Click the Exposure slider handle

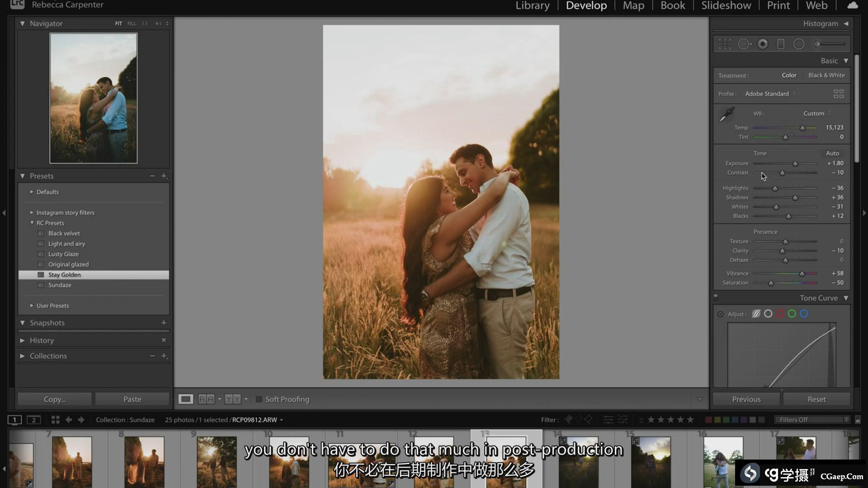pyautogui.click(x=795, y=164)
